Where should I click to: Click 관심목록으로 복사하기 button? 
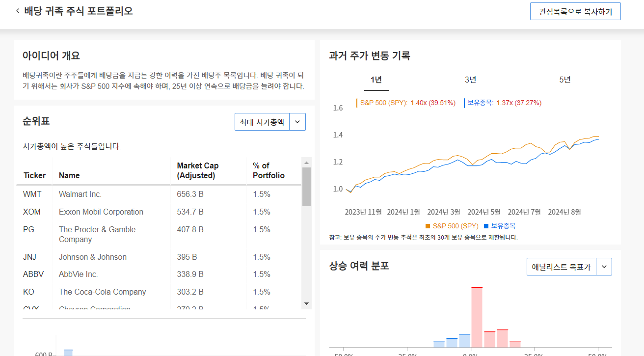tap(575, 12)
